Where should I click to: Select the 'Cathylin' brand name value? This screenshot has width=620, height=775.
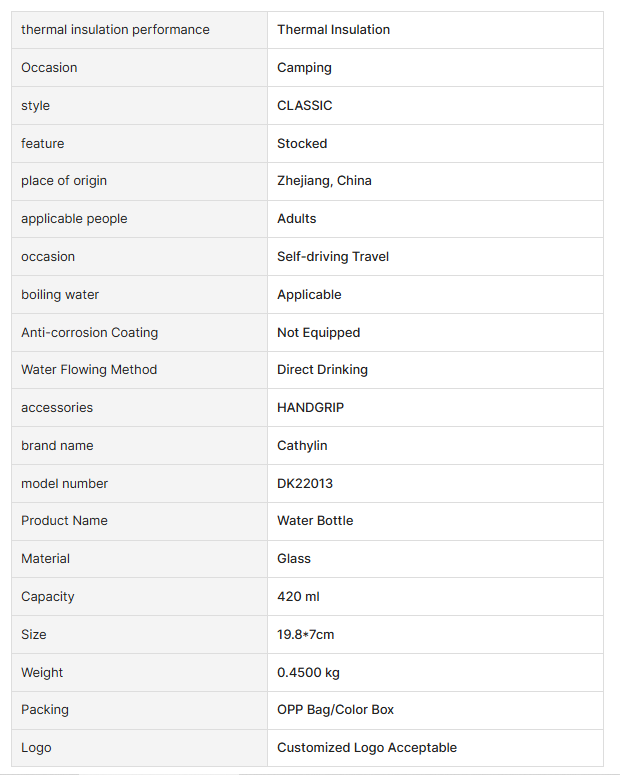pyautogui.click(x=302, y=446)
